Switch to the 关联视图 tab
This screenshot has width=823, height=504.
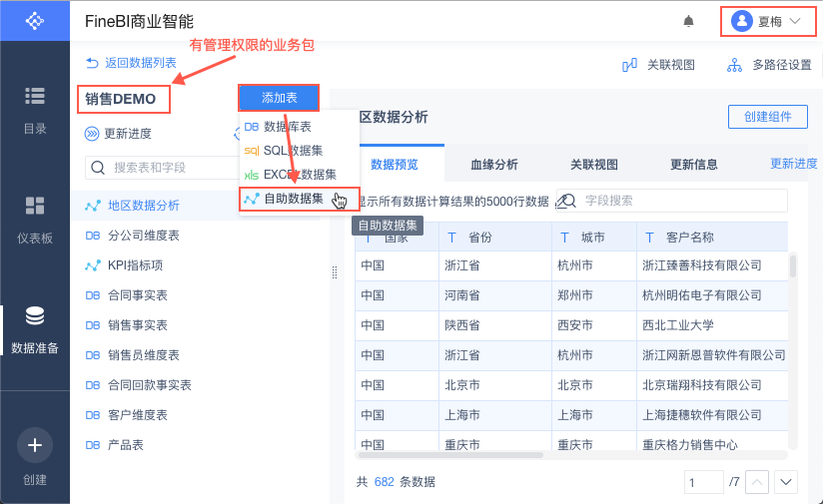[x=593, y=164]
